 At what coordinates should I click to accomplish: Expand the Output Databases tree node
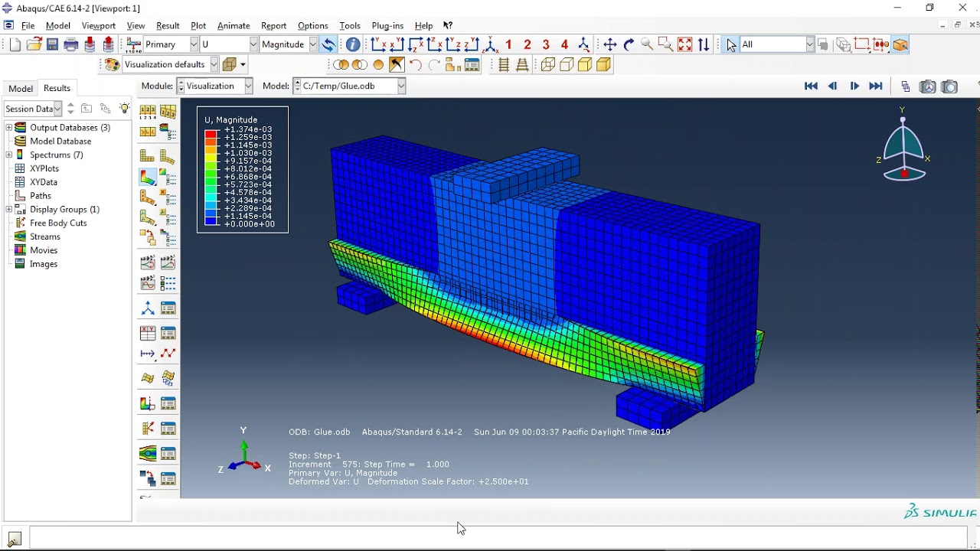pos(9,128)
